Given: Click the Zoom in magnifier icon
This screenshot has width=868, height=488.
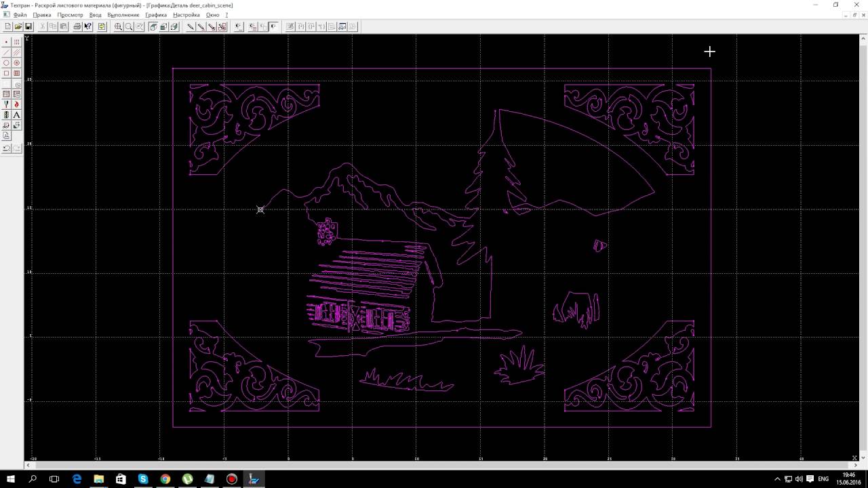Looking at the screenshot, I should click(118, 26).
